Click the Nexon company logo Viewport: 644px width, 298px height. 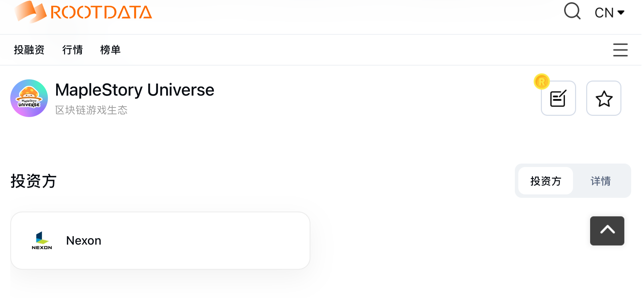click(x=42, y=240)
